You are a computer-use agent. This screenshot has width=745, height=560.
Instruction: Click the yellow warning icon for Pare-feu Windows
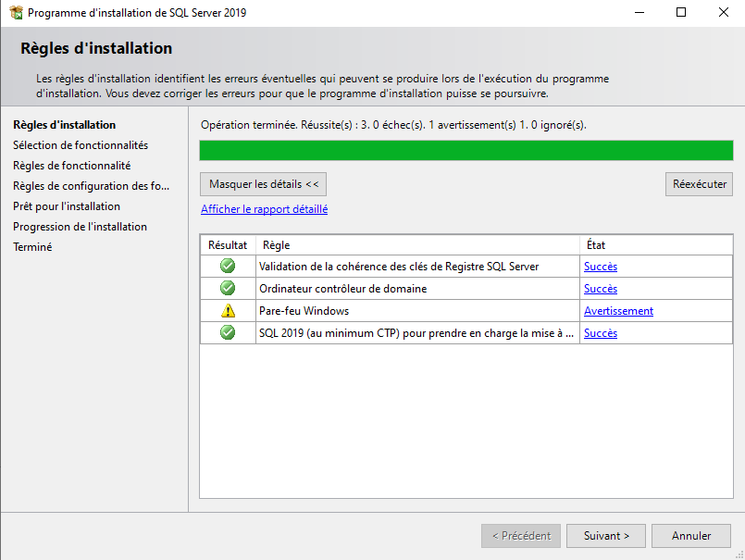click(228, 311)
